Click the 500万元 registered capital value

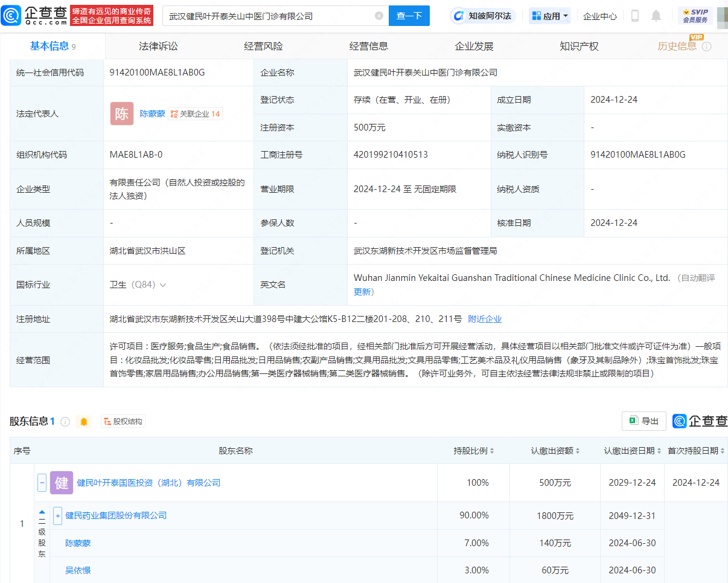(369, 127)
